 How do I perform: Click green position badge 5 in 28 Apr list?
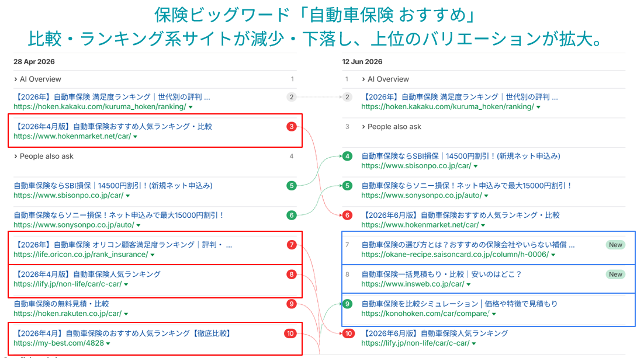click(292, 186)
